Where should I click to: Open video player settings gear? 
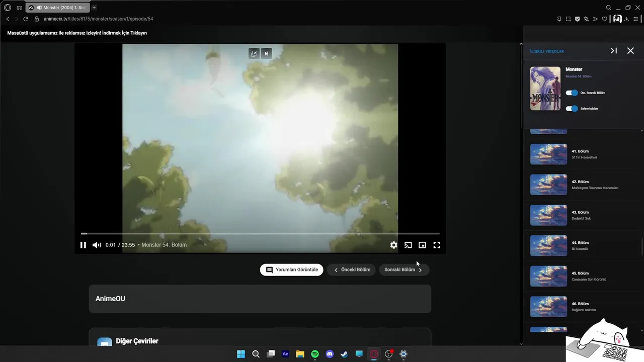click(393, 245)
